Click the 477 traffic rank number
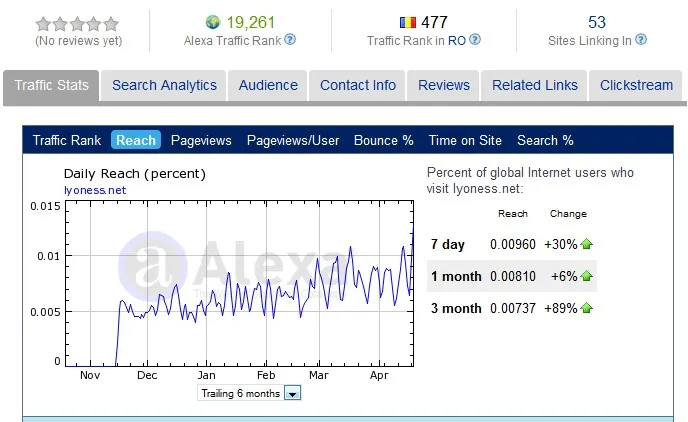 tap(434, 22)
